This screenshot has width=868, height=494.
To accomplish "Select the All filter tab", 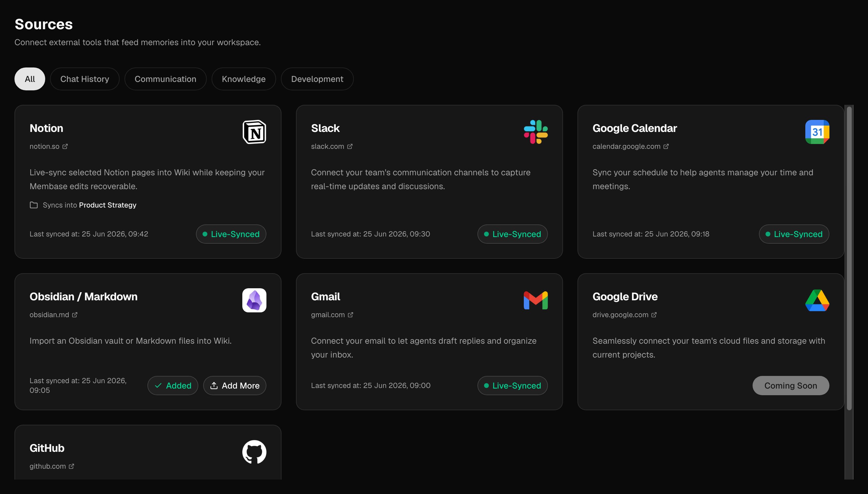I will point(30,79).
